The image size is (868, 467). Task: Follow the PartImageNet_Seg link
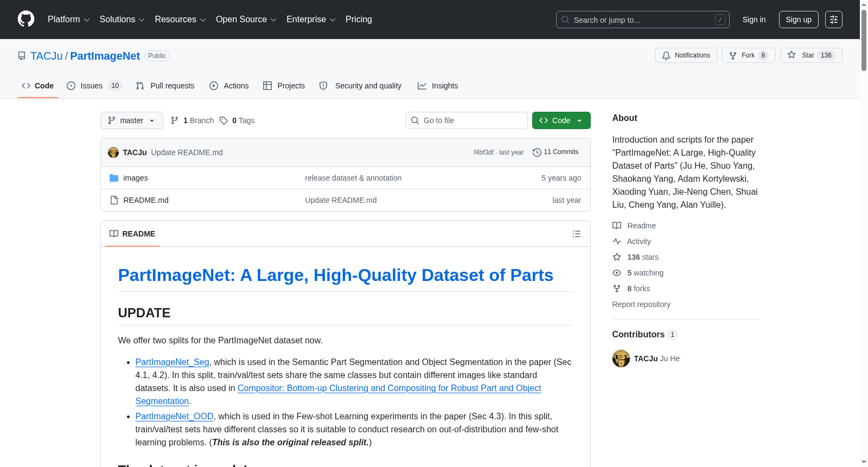172,362
